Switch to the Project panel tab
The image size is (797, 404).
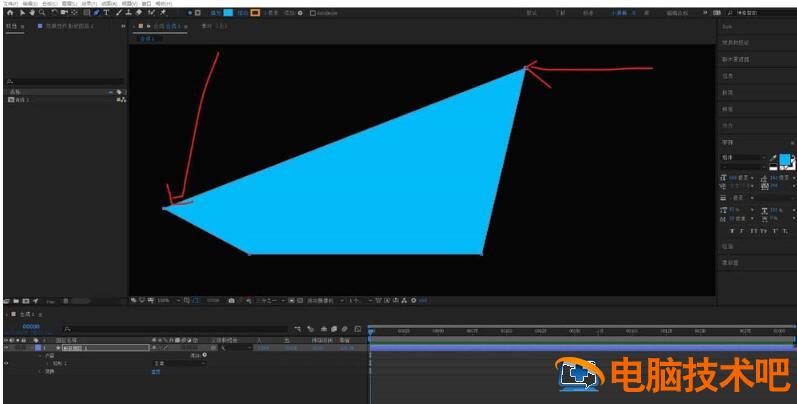[x=12, y=26]
